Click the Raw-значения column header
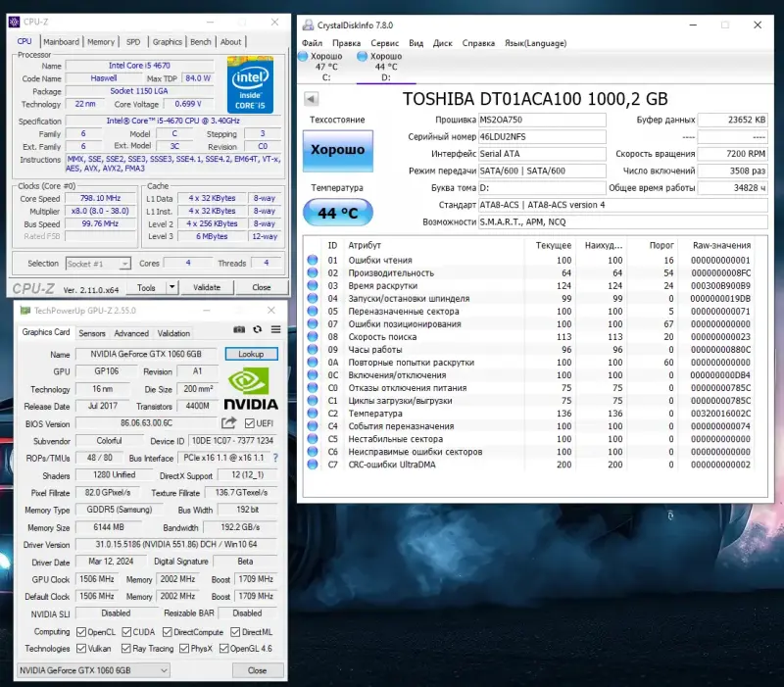The height and width of the screenshot is (687, 784). coord(721,246)
